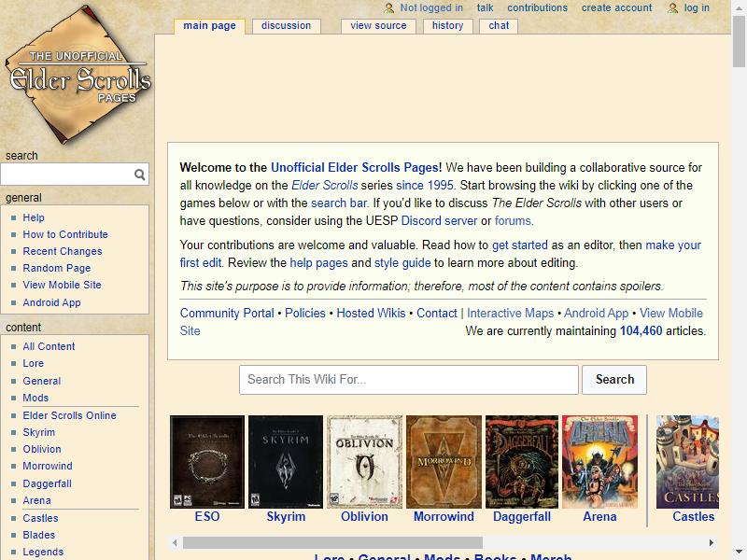Screen dimensions: 747x560
Task: Click the page scrollbar down arrow
Action: 740,553
